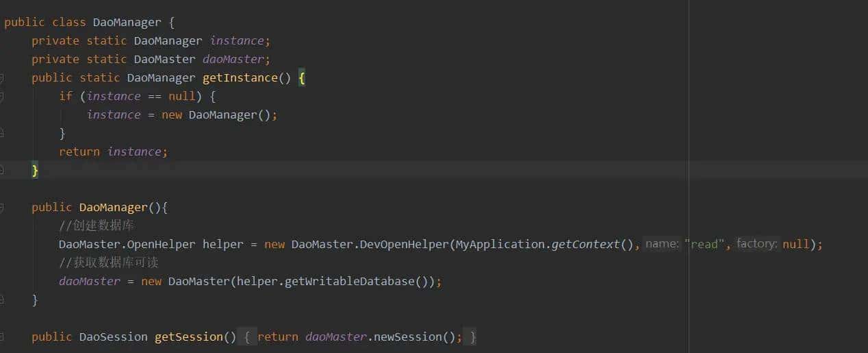
Task: Click the MyApplication class reference
Action: tap(500, 244)
